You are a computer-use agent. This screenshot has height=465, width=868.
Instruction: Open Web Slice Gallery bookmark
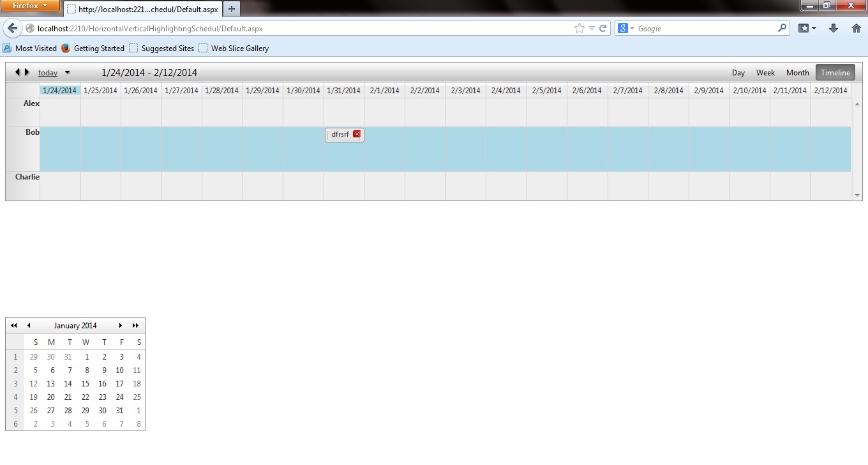[234, 49]
